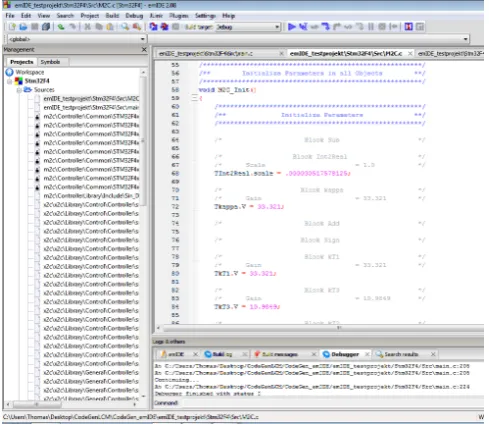The height and width of the screenshot is (424, 489).
Task: Click the debugger Command input field
Action: pyautogui.click(x=332, y=403)
